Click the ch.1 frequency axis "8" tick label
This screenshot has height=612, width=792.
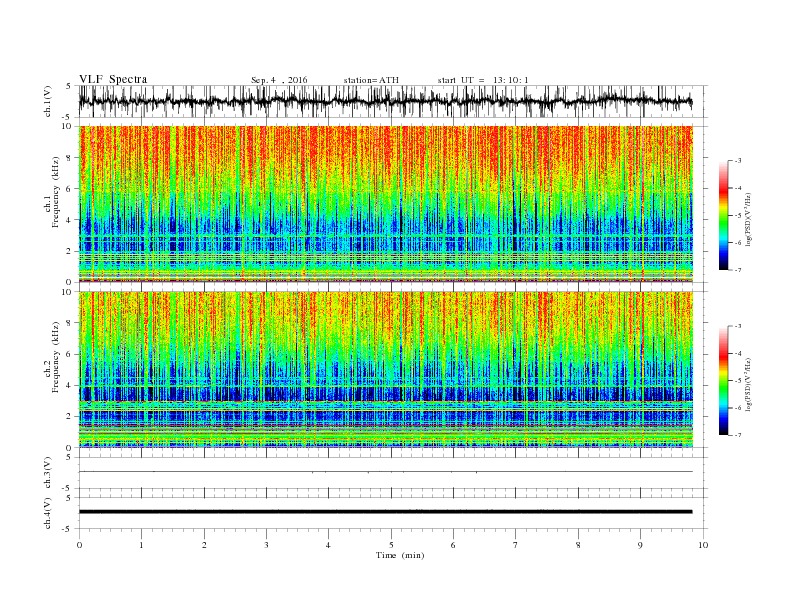coord(69,158)
